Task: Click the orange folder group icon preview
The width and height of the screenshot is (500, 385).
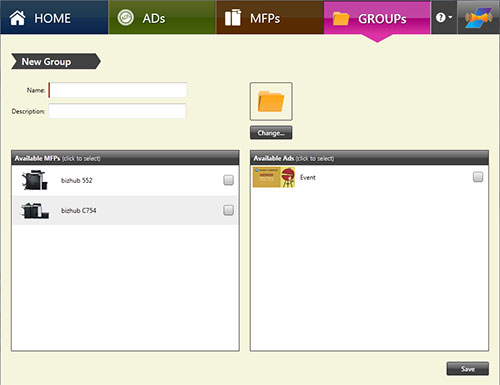Action: (271, 101)
